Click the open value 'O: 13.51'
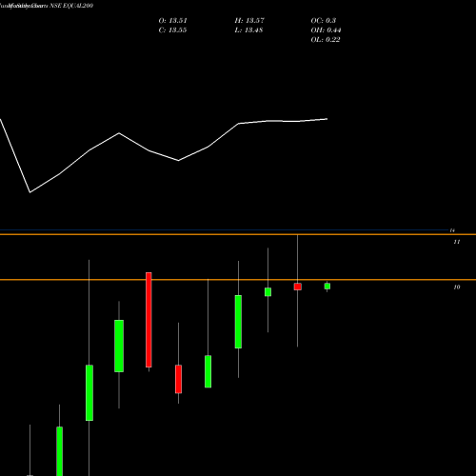Screen dimensions: 476x476 pyautogui.click(x=173, y=21)
